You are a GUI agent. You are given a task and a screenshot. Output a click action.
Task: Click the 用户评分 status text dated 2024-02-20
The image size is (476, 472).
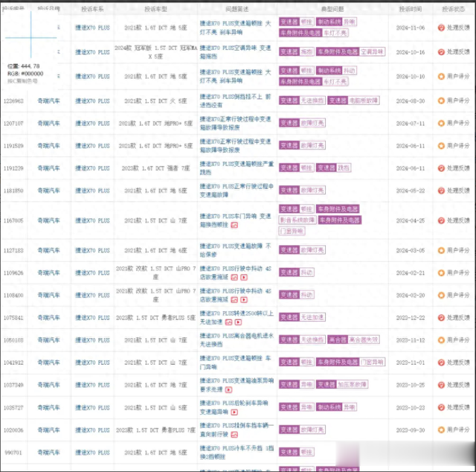[458, 295]
